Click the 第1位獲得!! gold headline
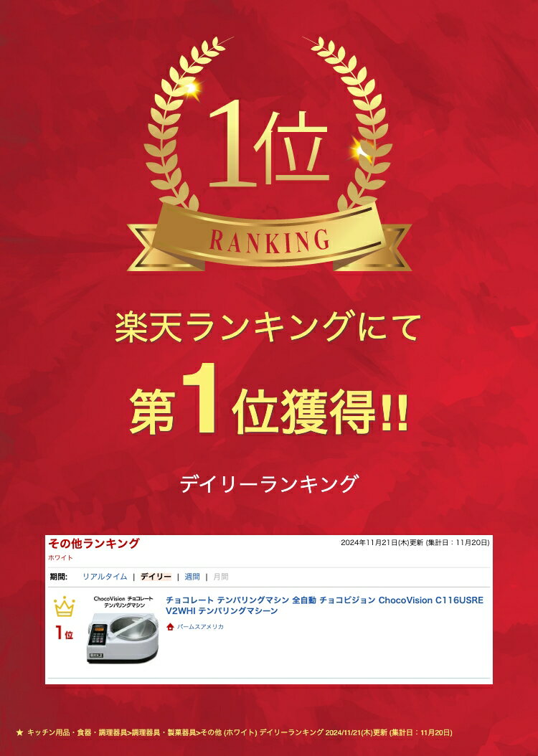This screenshot has height=756, width=538. click(269, 402)
